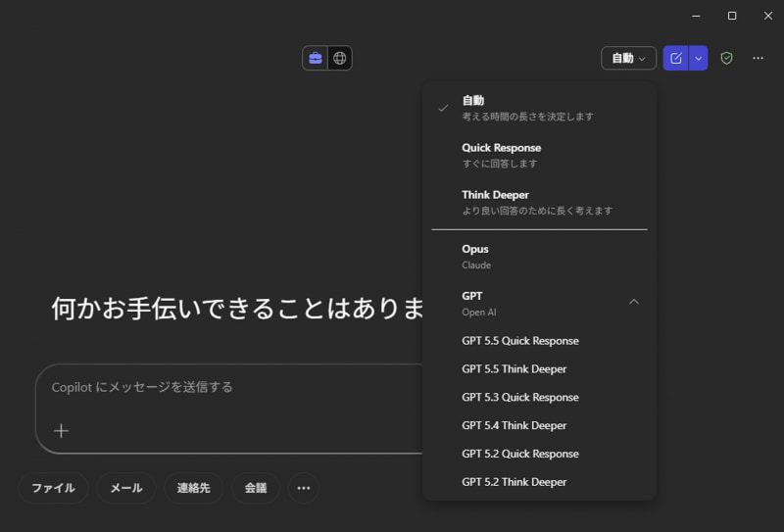784x532 pixels.
Task: Minimize the Copilot window
Action: (696, 16)
